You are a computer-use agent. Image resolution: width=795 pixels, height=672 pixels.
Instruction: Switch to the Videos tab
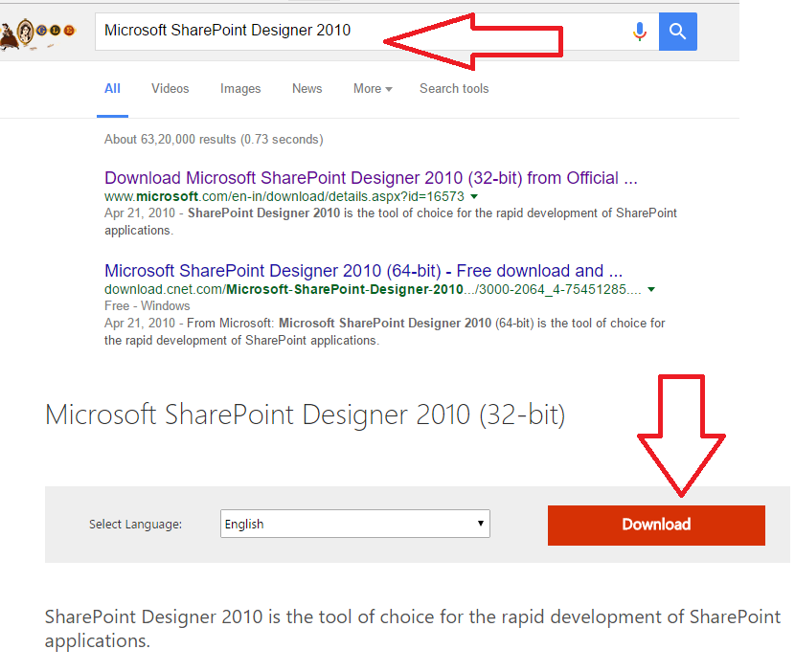170,89
